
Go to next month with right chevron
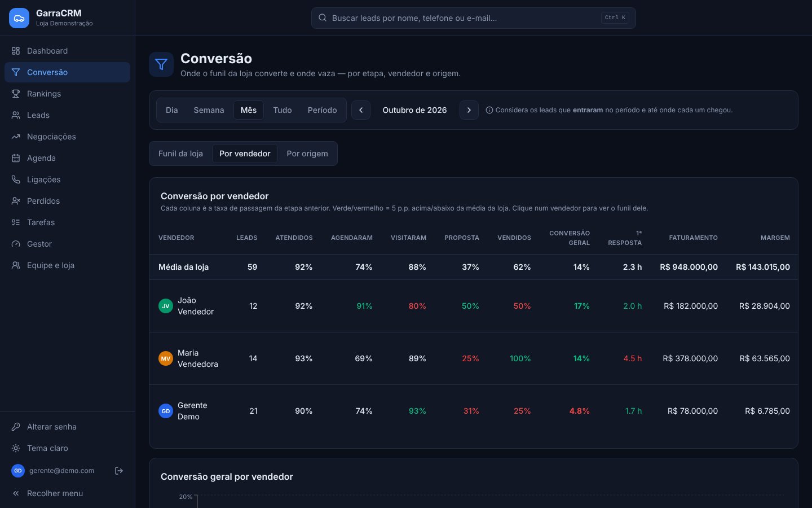tap(469, 110)
